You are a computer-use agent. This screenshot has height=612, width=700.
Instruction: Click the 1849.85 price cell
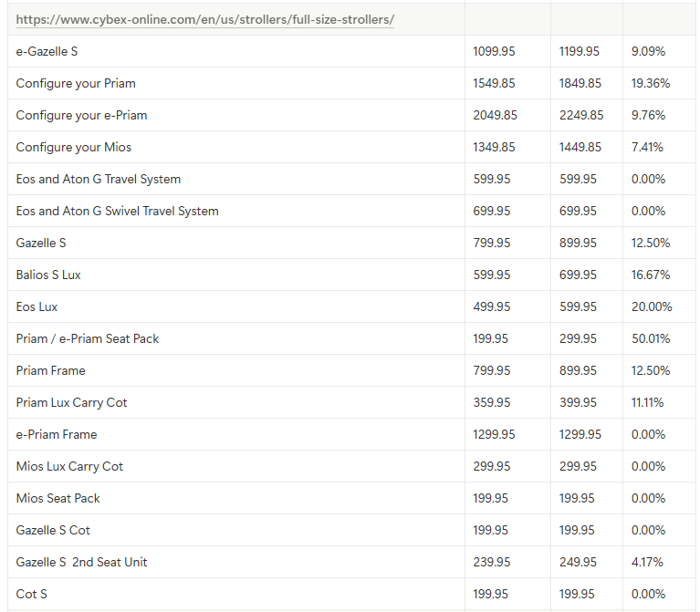(587, 83)
